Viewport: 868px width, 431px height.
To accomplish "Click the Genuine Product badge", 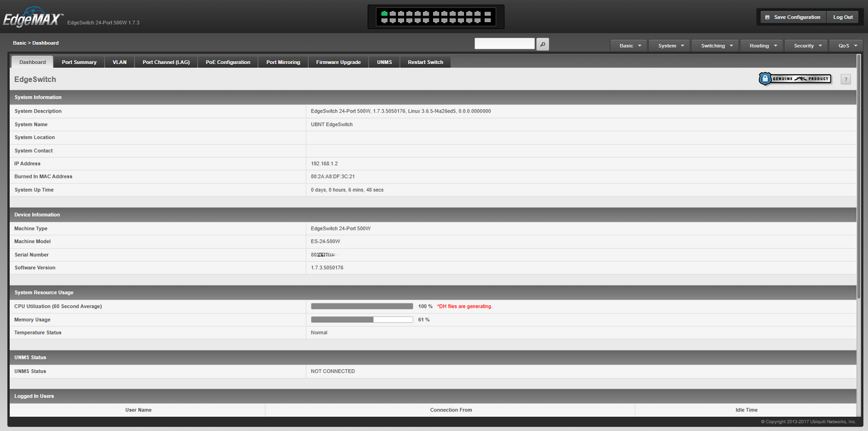I will point(795,79).
